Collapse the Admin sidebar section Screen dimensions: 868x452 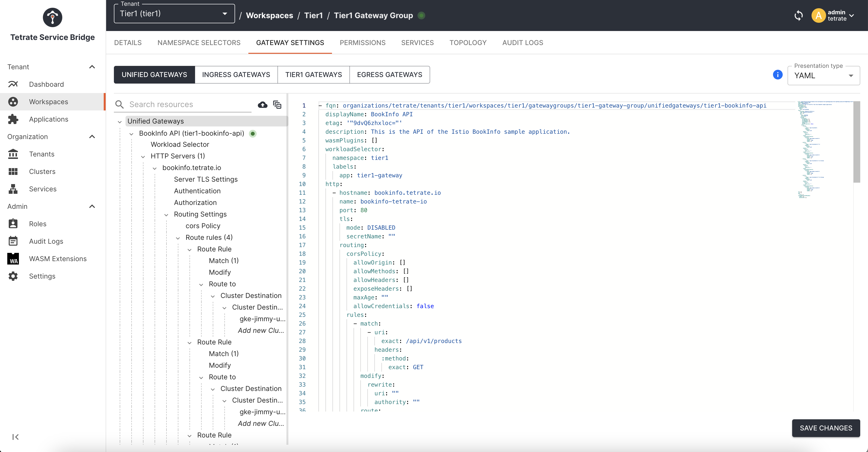click(x=92, y=206)
